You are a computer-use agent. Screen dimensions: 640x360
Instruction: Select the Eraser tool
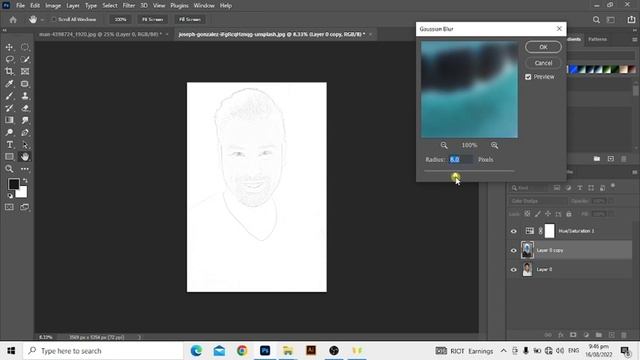pos(25,108)
